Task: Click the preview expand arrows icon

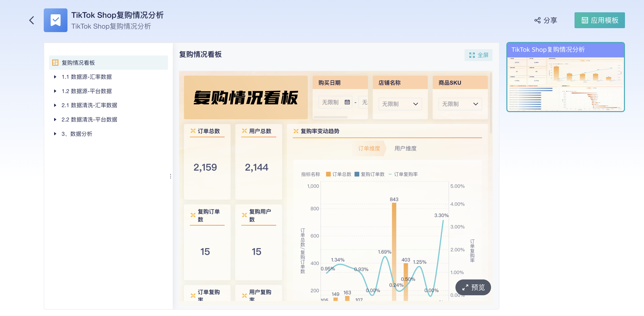Action: pyautogui.click(x=465, y=287)
